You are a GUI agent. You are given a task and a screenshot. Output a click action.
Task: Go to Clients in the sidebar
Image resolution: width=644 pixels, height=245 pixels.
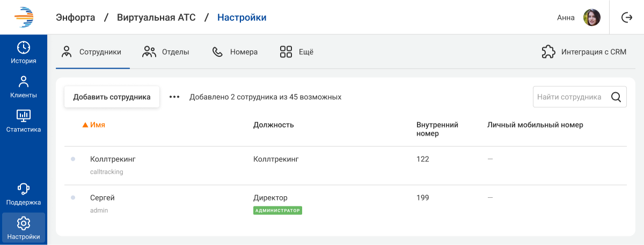pyautogui.click(x=24, y=82)
